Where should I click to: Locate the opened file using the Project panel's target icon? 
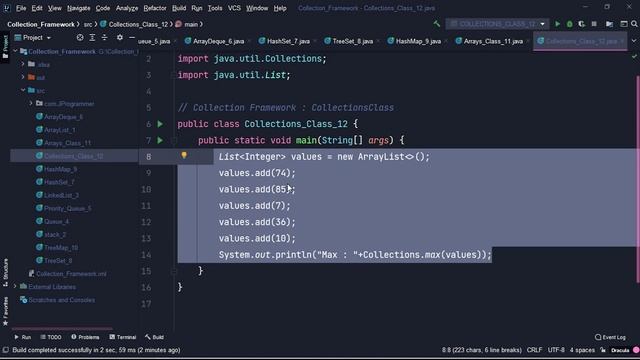[x=80, y=38]
